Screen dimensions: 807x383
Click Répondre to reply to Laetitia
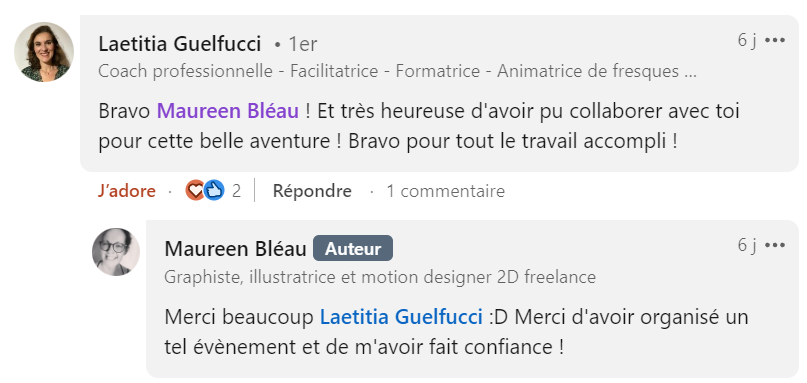point(312,191)
